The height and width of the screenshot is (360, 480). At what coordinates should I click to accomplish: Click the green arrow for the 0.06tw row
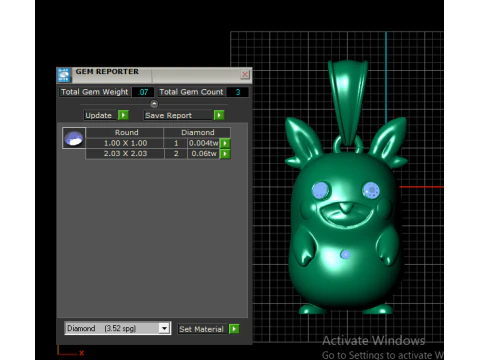(x=225, y=154)
